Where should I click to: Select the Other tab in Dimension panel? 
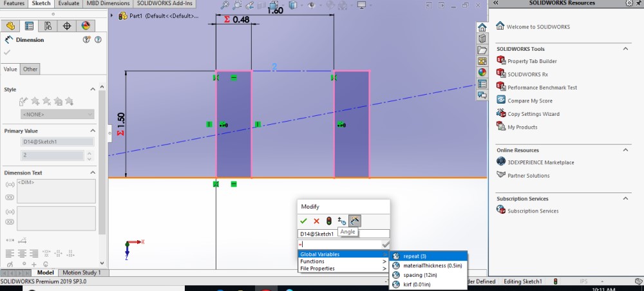[30, 70]
